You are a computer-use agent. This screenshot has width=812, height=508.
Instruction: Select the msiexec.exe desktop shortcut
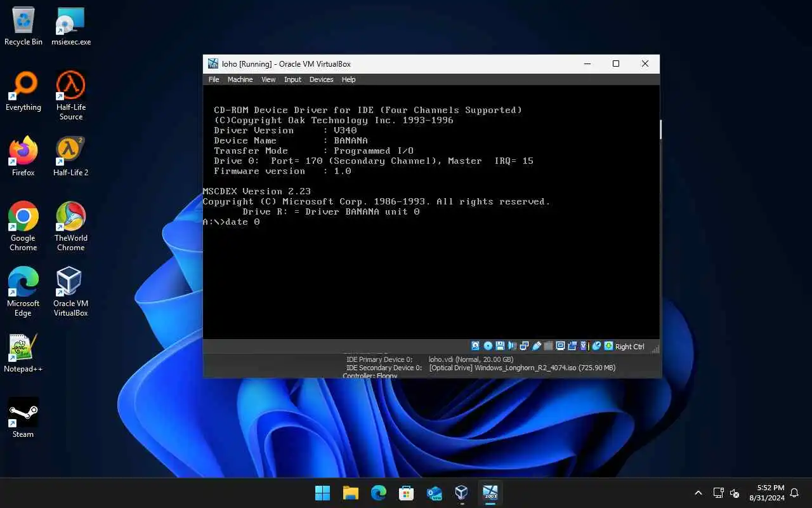(71, 27)
